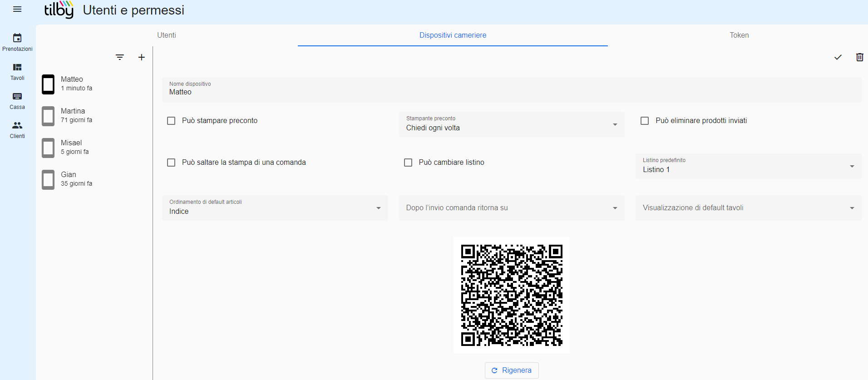The width and height of the screenshot is (868, 380).
Task: Open Cassa register icon
Action: [17, 96]
